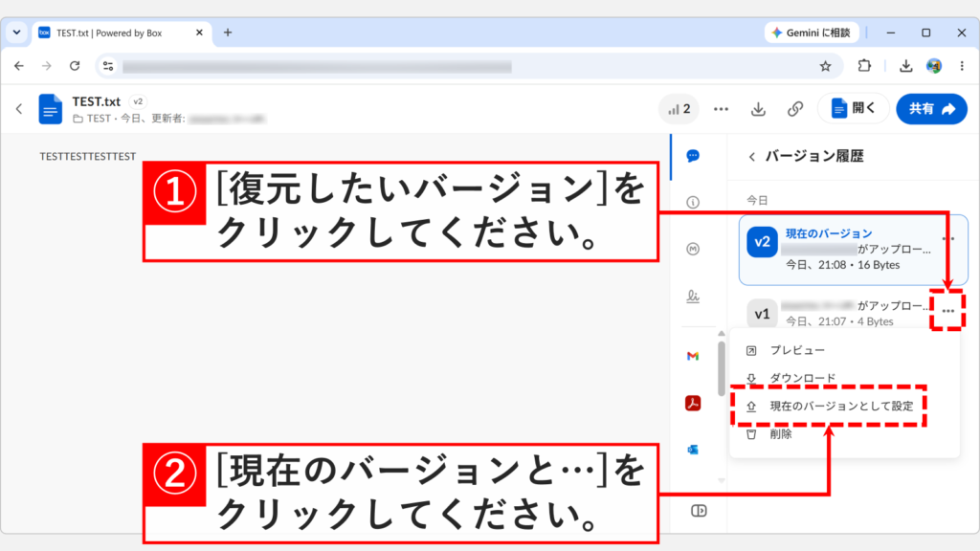The image size is (980, 551).
Task: Open the tab search dropdown arrow
Action: (17, 33)
